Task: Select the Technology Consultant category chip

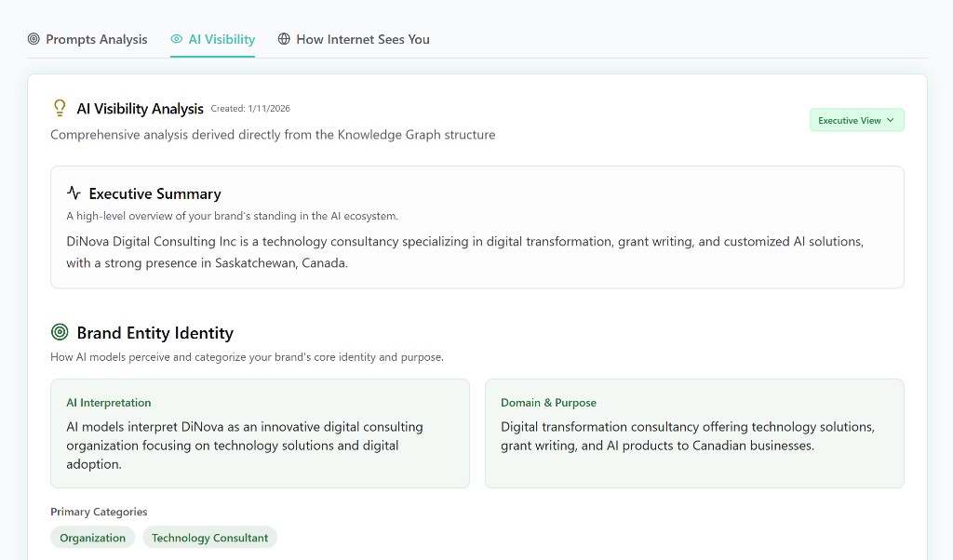Action: pos(209,538)
